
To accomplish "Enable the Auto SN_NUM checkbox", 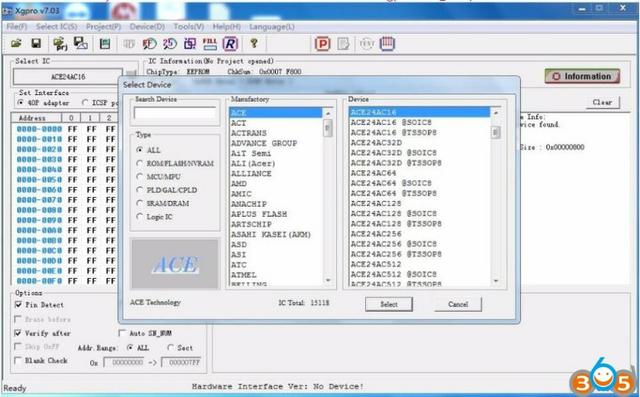I will coord(122,333).
